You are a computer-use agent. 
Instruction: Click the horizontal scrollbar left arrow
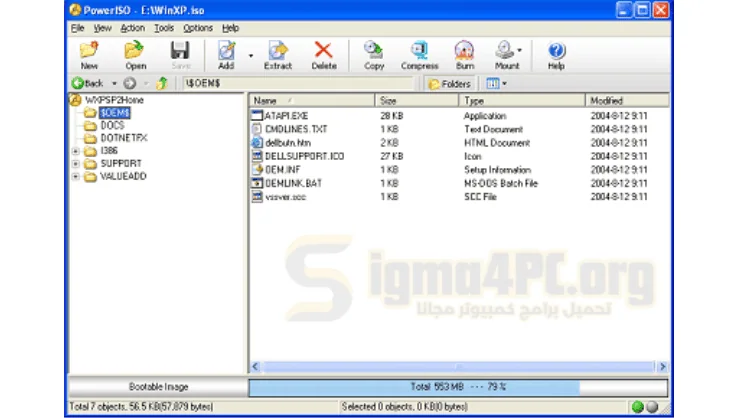click(x=255, y=366)
